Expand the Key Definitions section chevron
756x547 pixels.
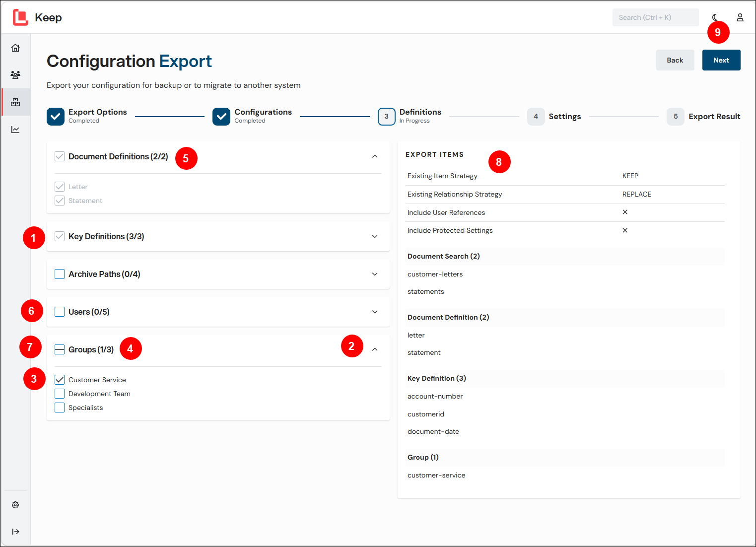pos(375,236)
